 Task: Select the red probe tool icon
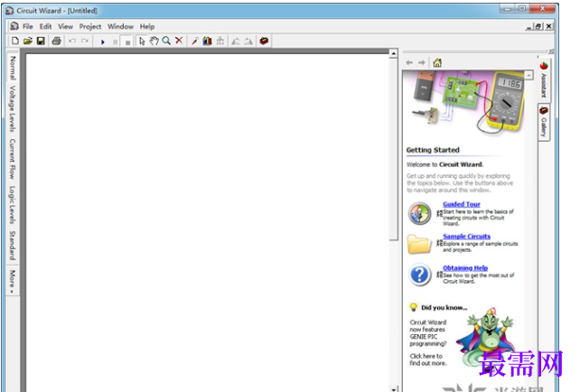(x=194, y=41)
